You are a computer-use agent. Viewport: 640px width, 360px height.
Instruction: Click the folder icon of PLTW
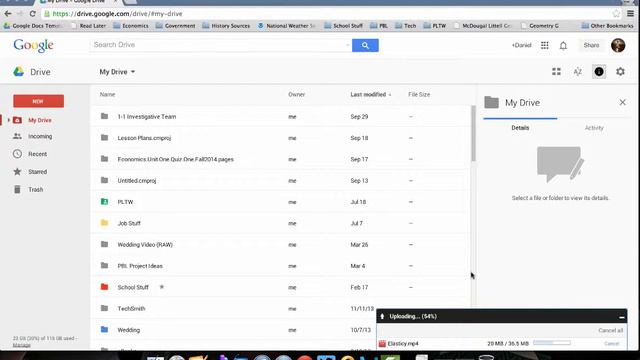point(104,202)
